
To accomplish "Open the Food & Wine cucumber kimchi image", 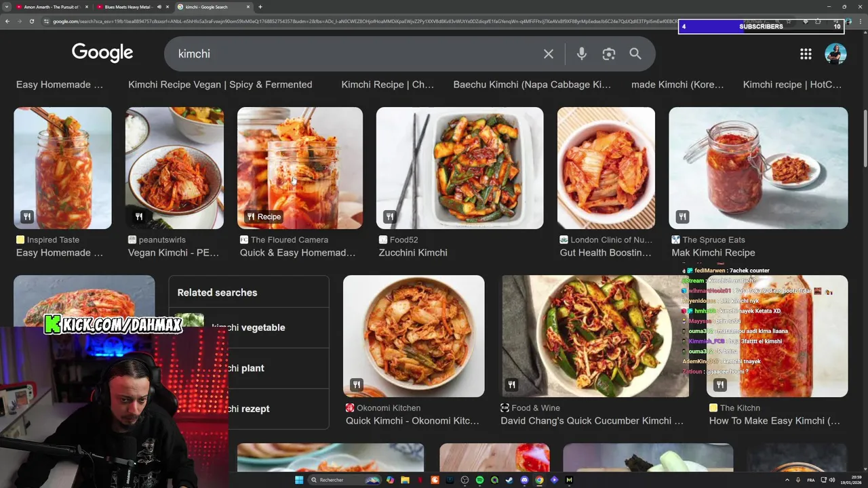I will point(595,336).
